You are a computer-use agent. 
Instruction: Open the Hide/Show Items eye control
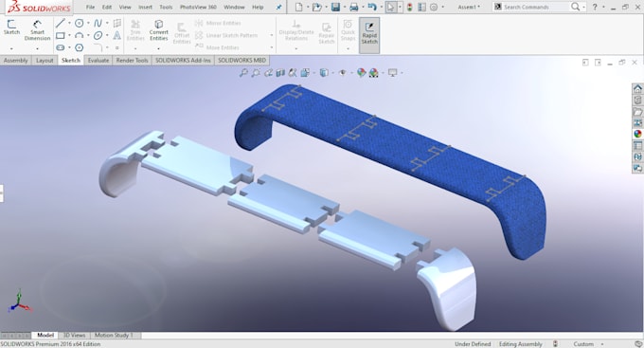pos(342,73)
